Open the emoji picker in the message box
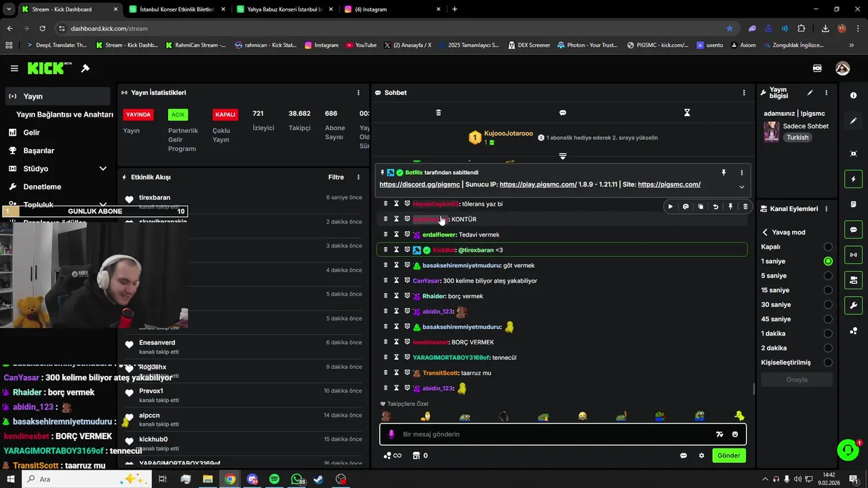This screenshot has height=488, width=868. pyautogui.click(x=735, y=434)
